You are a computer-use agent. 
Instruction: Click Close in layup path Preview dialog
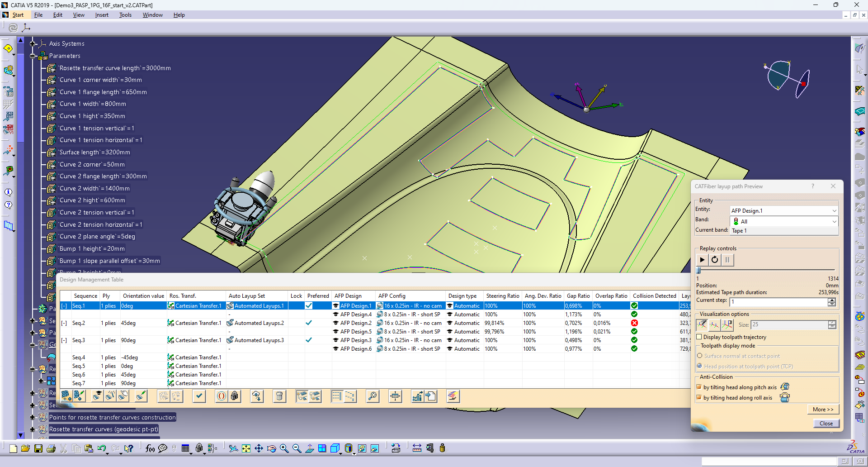[826, 424]
